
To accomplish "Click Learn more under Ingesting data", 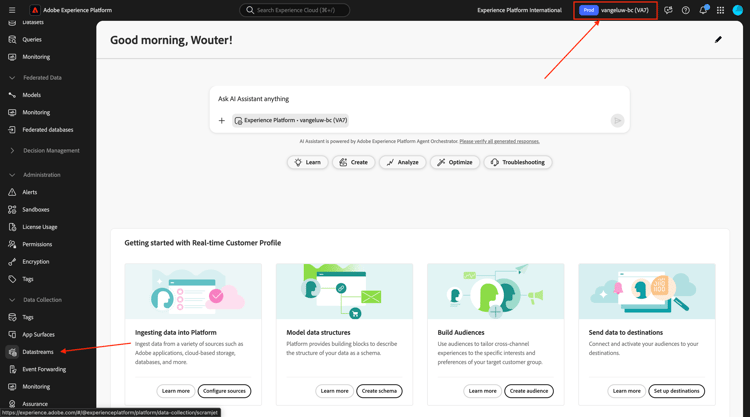I will (x=176, y=391).
